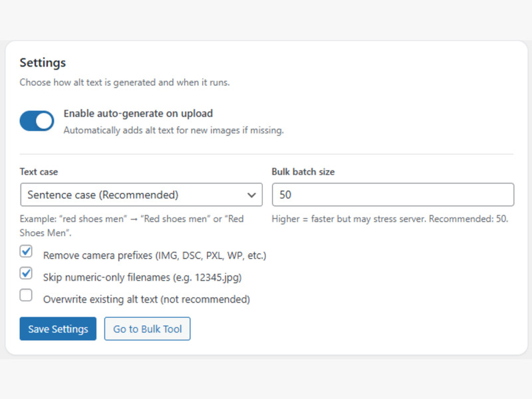Click the 'Example: red shoes men' hint
The width and height of the screenshot is (532, 399).
click(132, 225)
